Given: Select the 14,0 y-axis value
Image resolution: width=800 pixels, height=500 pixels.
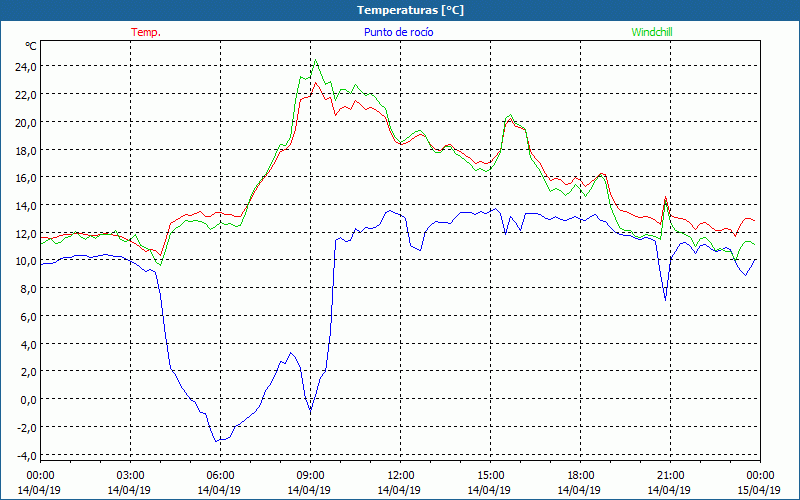Looking at the screenshot, I should (26, 206).
